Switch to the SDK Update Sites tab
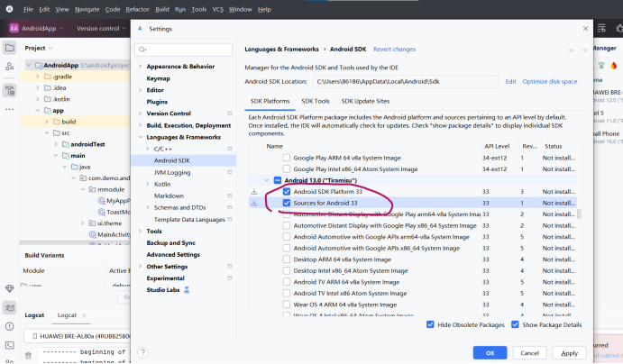The height and width of the screenshot is (364, 623). coord(365,101)
